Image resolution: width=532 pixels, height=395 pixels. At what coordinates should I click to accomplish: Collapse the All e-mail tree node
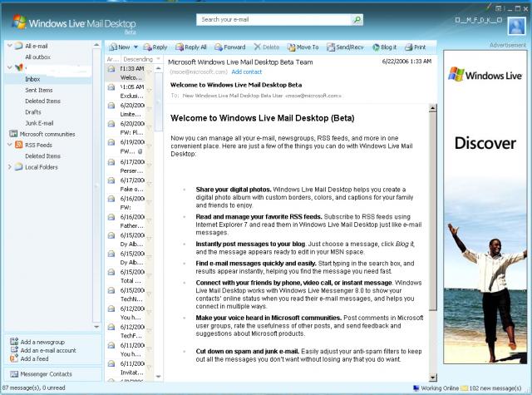tap(9, 45)
